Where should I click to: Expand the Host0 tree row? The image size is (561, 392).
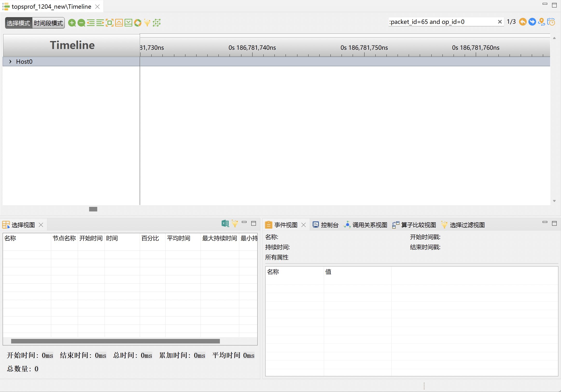coord(10,62)
